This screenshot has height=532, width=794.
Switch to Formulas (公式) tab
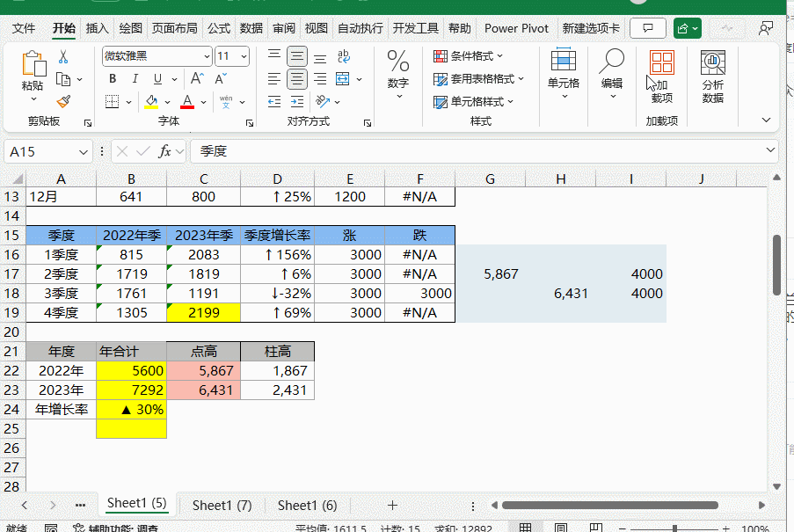pyautogui.click(x=219, y=28)
